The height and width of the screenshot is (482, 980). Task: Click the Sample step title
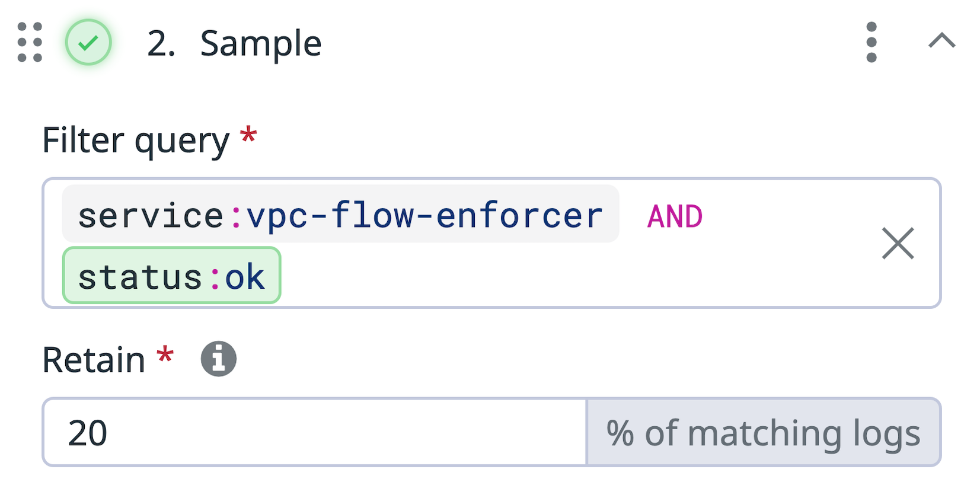click(x=260, y=42)
